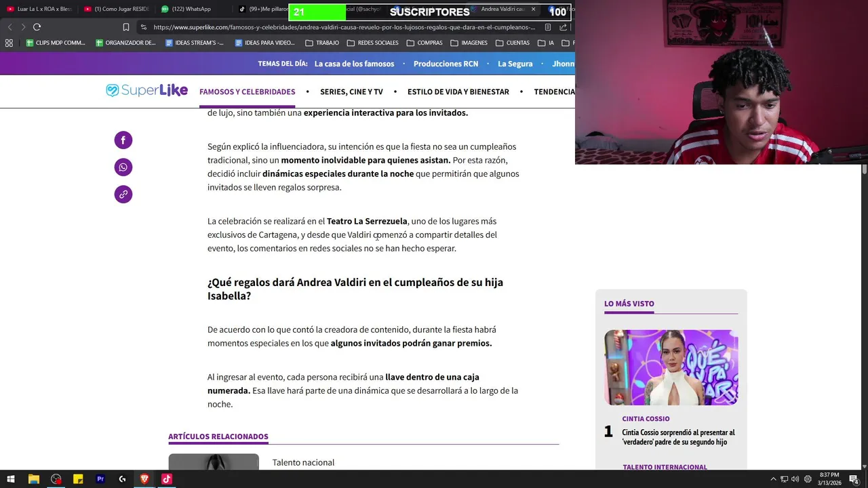
Task: Click the Teatro La Serrezuela bold text
Action: (x=367, y=221)
